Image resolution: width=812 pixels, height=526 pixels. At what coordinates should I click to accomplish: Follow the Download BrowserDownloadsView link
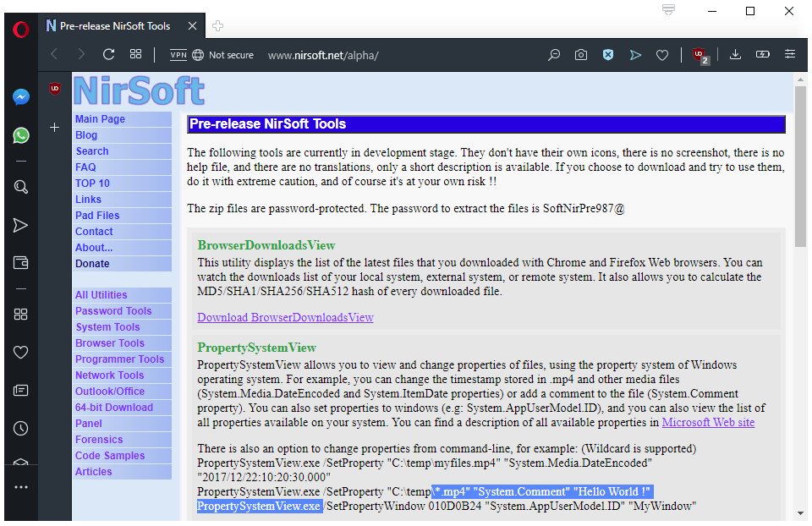[283, 317]
